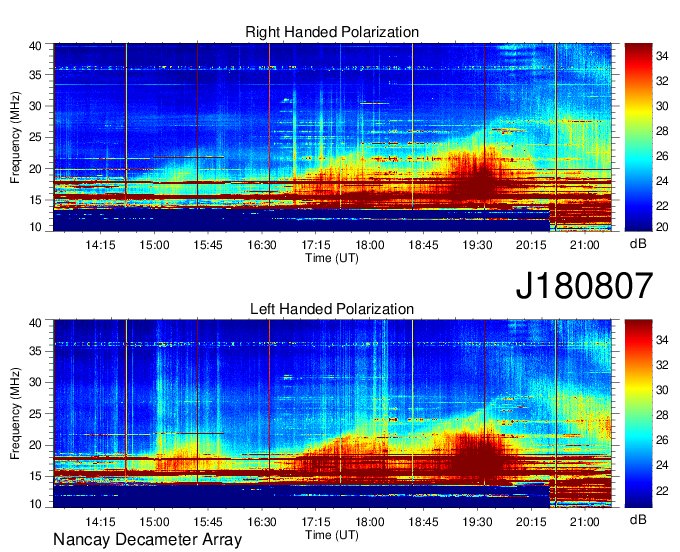The width and height of the screenshot is (680, 552).
Task: Click the 28 dB label on top colorbar
Action: (x=662, y=131)
